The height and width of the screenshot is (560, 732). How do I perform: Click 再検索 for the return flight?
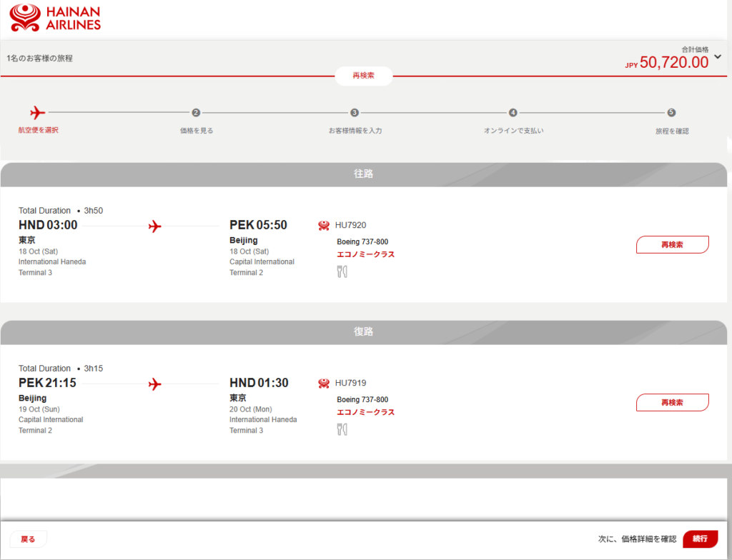[x=672, y=403]
